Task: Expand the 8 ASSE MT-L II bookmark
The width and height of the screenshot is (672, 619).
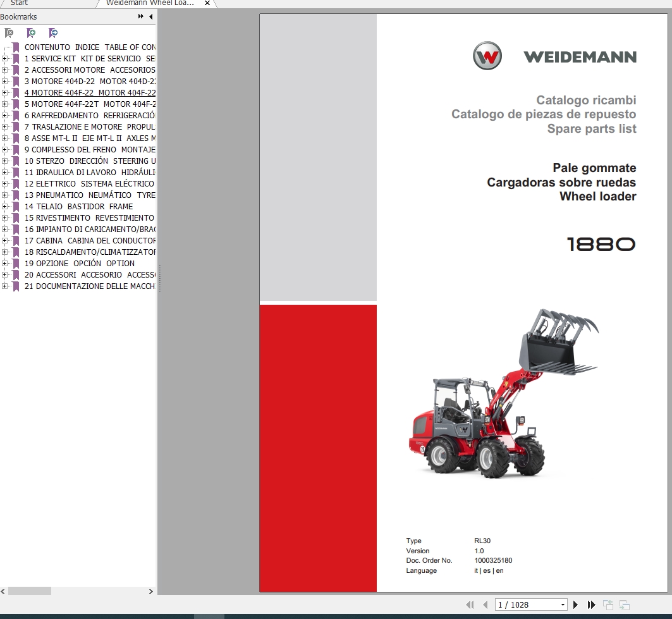Action: pos(4,138)
